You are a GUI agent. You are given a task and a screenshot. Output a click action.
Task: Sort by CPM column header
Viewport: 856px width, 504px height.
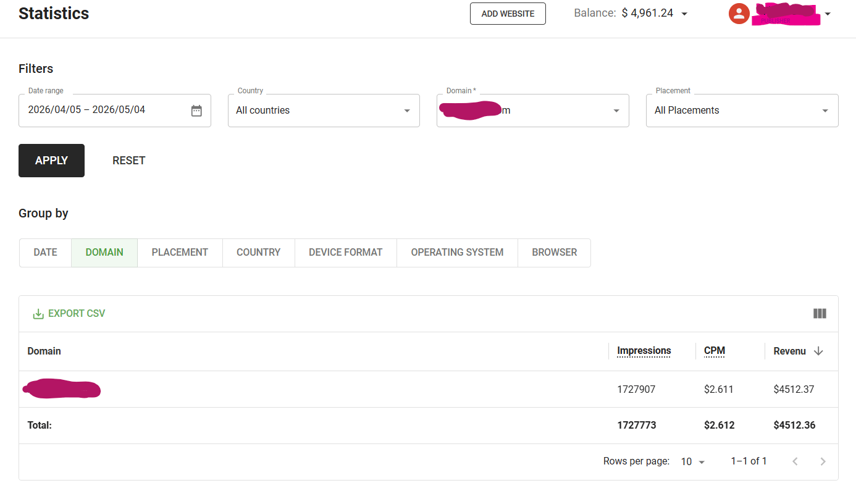tap(715, 351)
